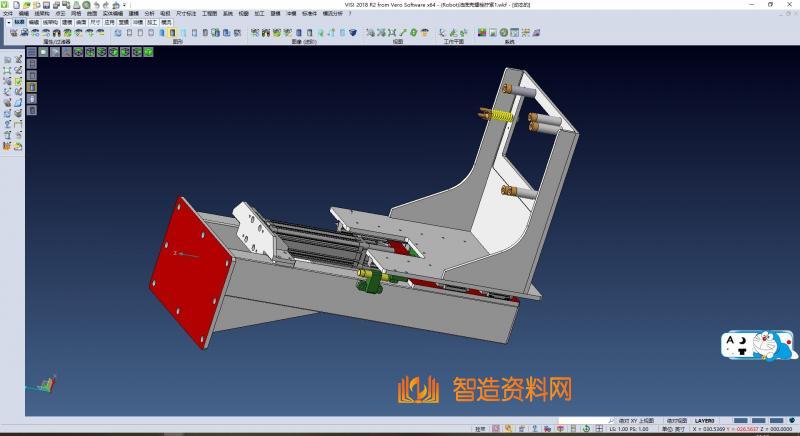800x436 pixels.
Task: Open the 绝对 XY 上视图 workplane selector
Action: [x=635, y=421]
